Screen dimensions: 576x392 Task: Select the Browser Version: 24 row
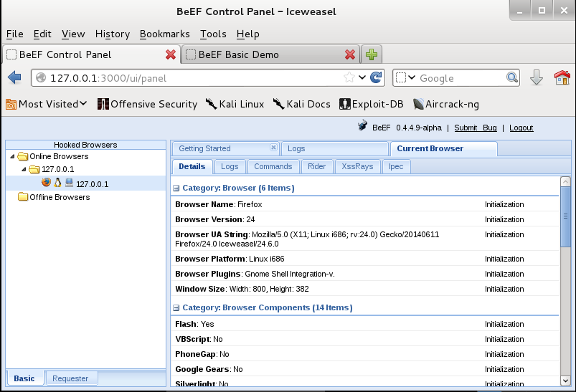(365, 219)
